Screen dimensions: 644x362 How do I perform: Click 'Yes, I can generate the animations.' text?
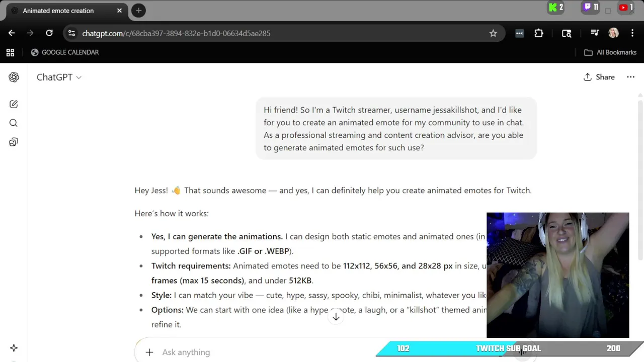[217, 237]
